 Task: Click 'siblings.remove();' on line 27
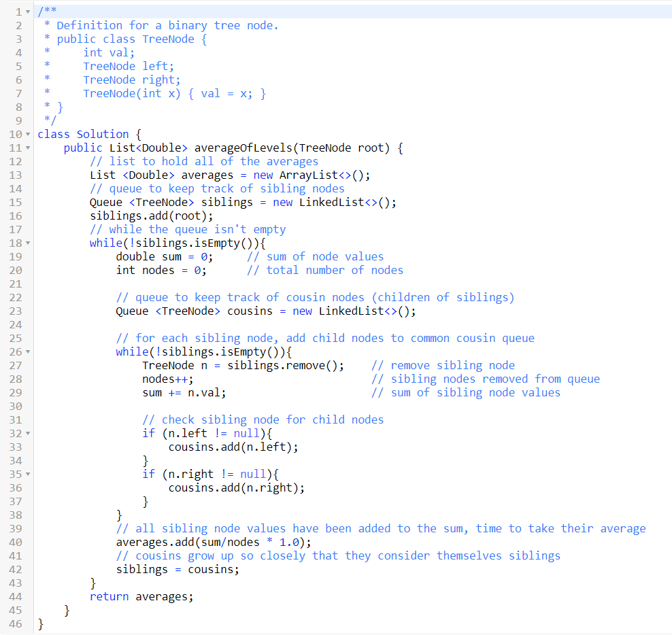286,365
